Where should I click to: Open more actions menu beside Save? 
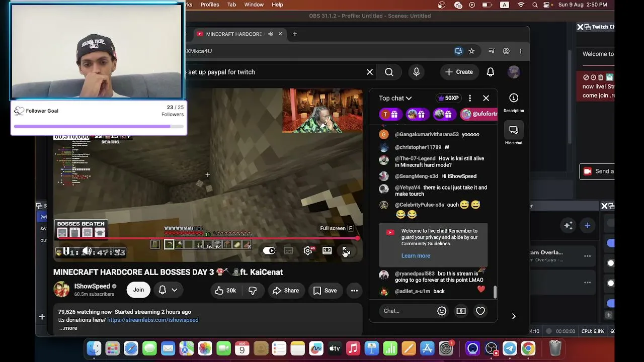coord(354,290)
